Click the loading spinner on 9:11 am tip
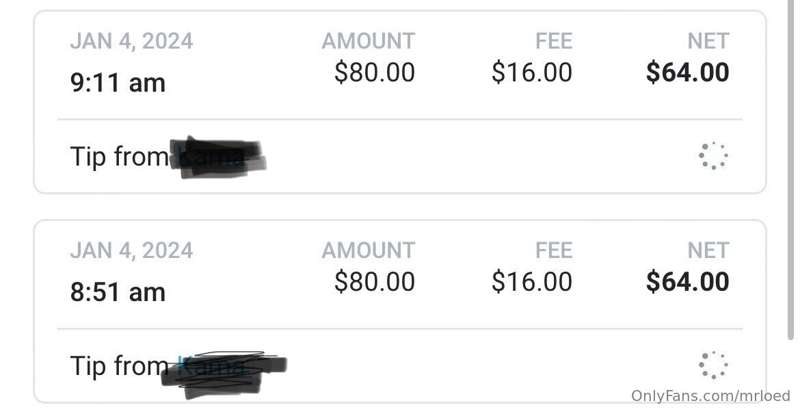This screenshot has width=800, height=414. pos(713,156)
